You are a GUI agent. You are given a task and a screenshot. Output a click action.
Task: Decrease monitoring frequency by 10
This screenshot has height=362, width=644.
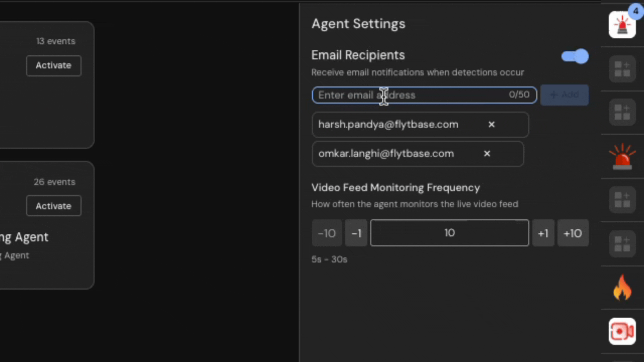pyautogui.click(x=327, y=233)
